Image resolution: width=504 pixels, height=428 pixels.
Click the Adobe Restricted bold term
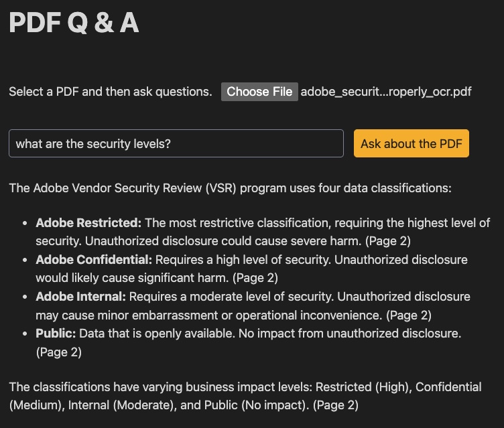[88, 222]
